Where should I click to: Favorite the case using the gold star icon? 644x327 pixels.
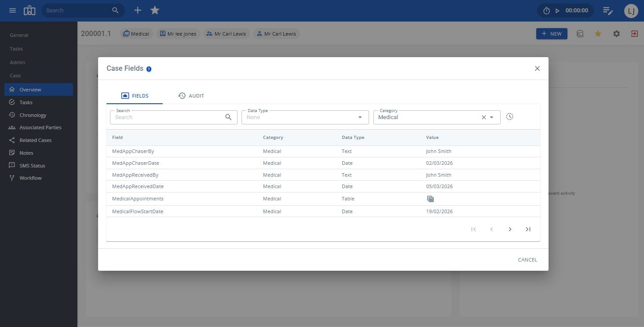coord(598,33)
